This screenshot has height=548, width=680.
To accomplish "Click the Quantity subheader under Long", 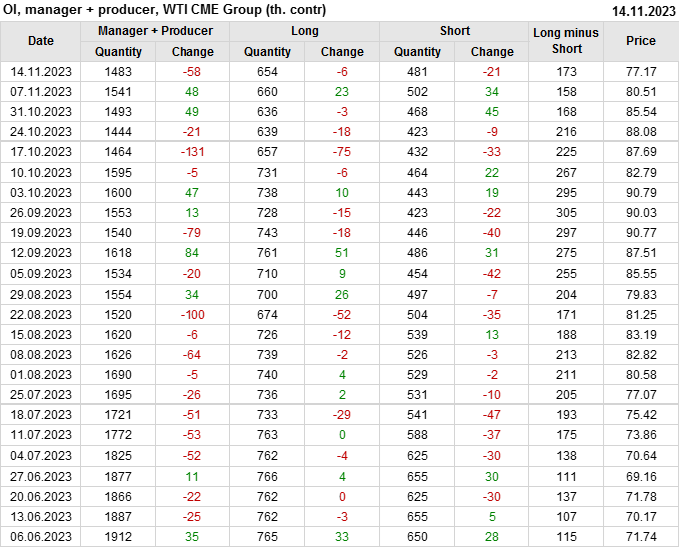I will point(268,51).
